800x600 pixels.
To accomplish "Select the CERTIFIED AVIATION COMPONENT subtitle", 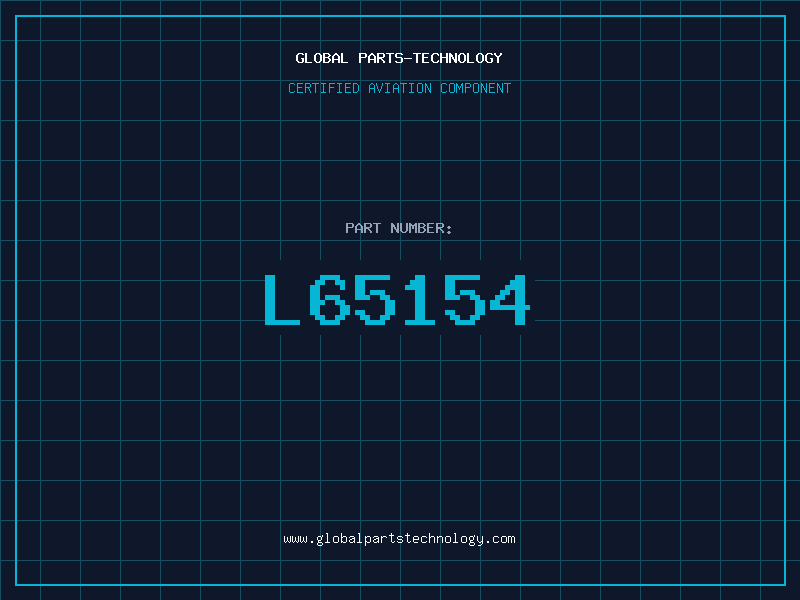I will (x=399, y=88).
